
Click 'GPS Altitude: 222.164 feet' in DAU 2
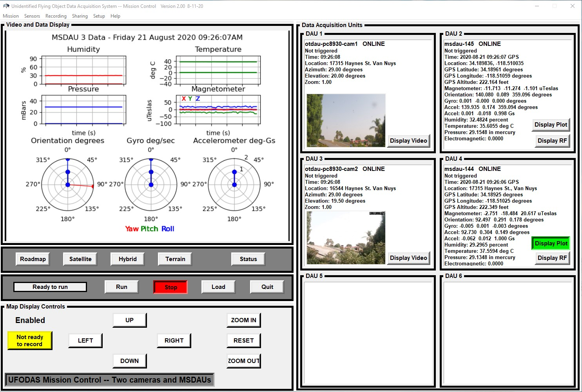point(476,82)
